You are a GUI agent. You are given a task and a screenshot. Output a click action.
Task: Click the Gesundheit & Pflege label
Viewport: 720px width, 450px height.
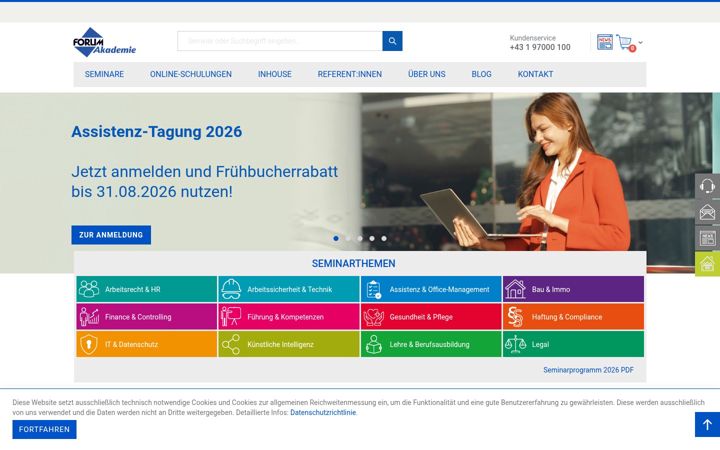pyautogui.click(x=421, y=317)
